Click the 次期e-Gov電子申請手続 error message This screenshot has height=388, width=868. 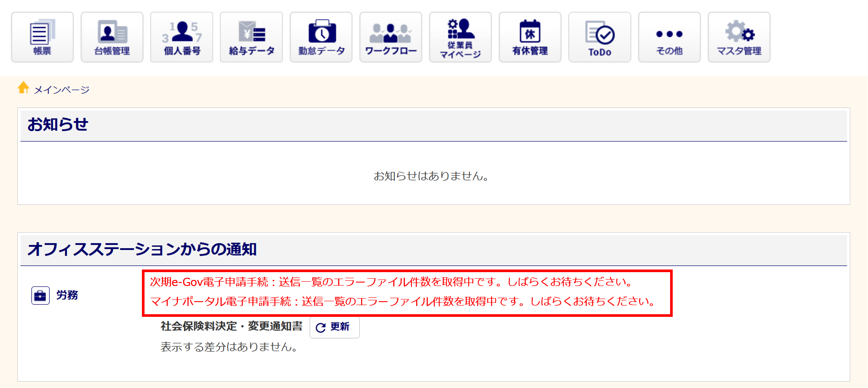392,282
